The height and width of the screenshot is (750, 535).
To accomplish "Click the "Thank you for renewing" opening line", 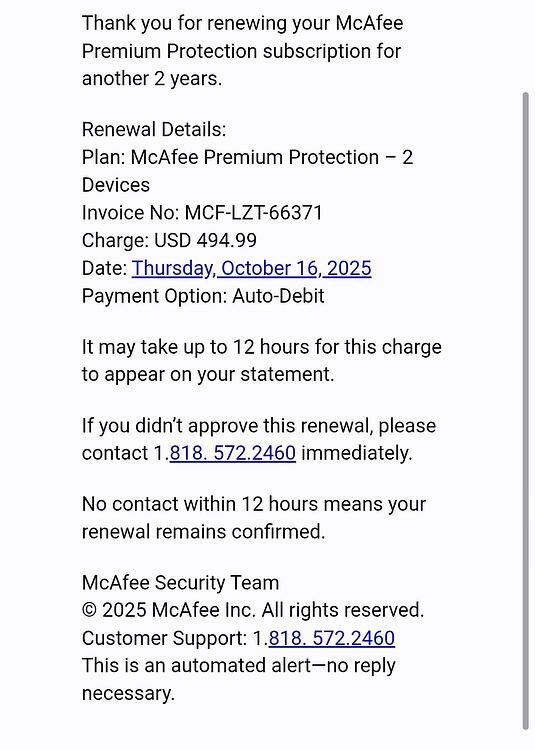I will (x=242, y=23).
